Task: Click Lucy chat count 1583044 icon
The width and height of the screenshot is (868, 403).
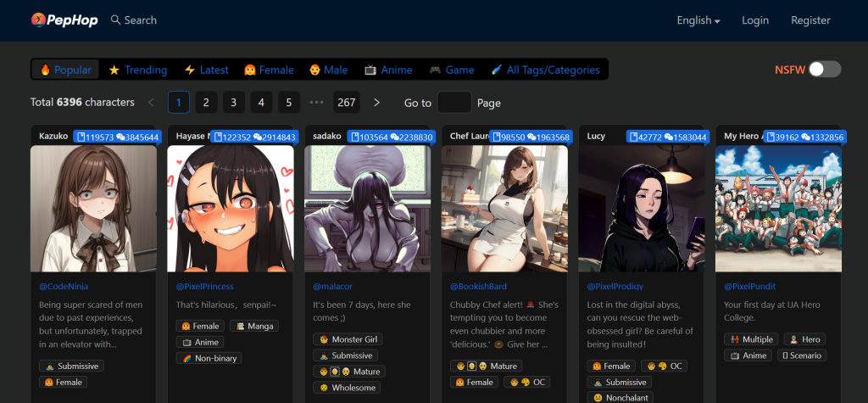Action: [669, 137]
